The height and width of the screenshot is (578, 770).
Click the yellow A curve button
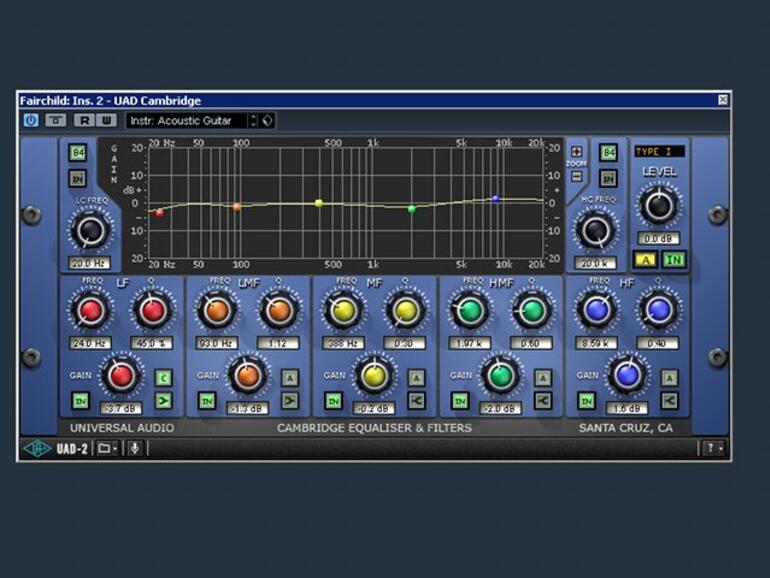click(x=645, y=260)
